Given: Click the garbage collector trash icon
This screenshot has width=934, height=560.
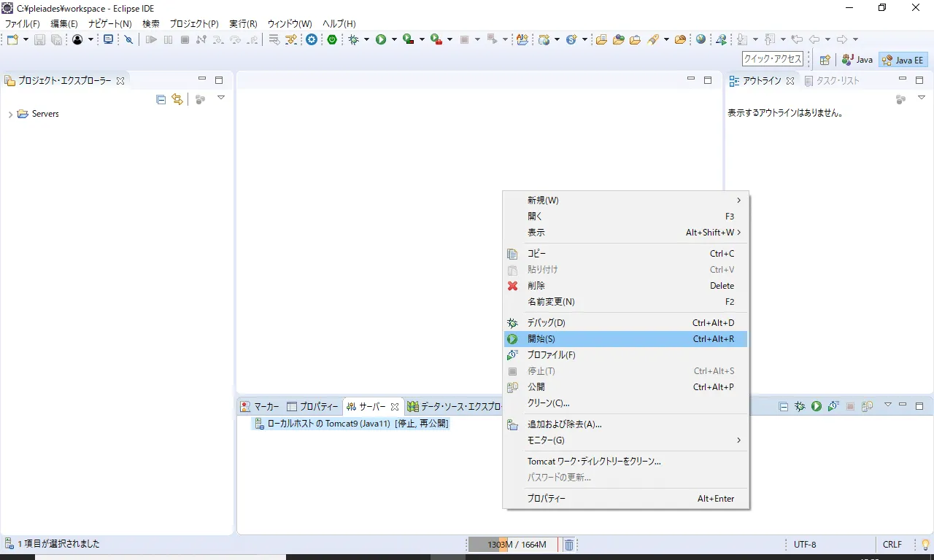Looking at the screenshot, I should (x=569, y=544).
